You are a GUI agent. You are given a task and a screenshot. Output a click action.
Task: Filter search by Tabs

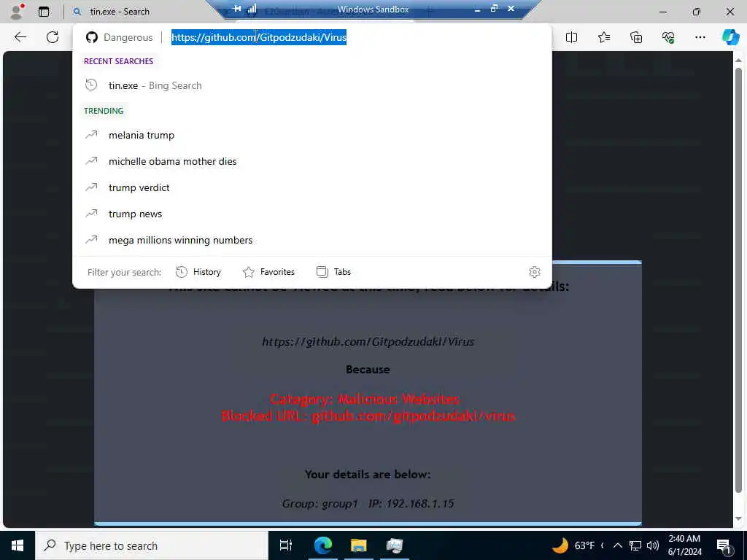coord(333,272)
